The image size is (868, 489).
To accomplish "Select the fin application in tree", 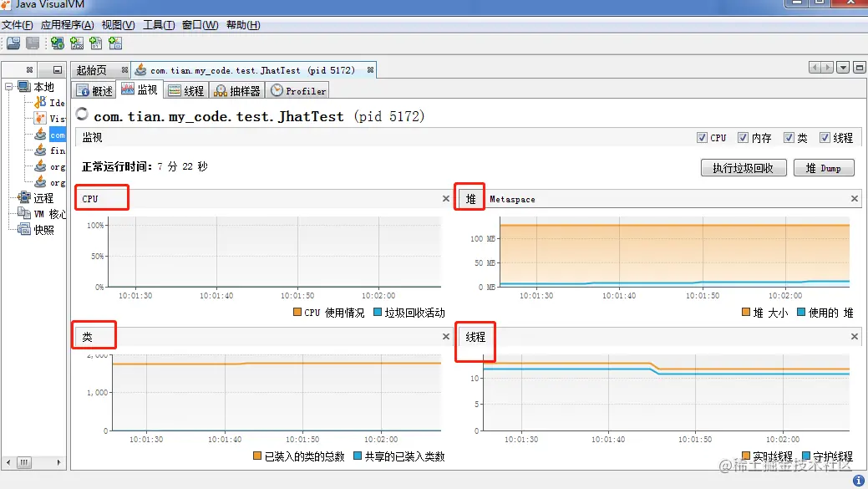I will pyautogui.click(x=50, y=150).
